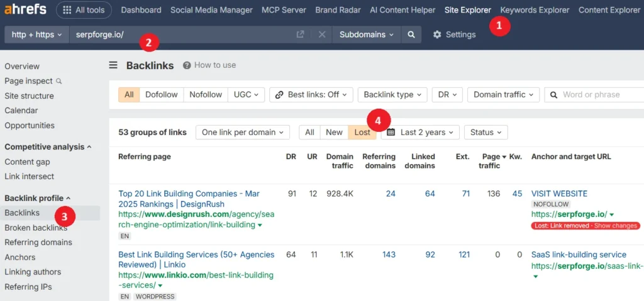This screenshot has width=644, height=301.
Task: Open Opportunities in the sidebar
Action: (30, 126)
